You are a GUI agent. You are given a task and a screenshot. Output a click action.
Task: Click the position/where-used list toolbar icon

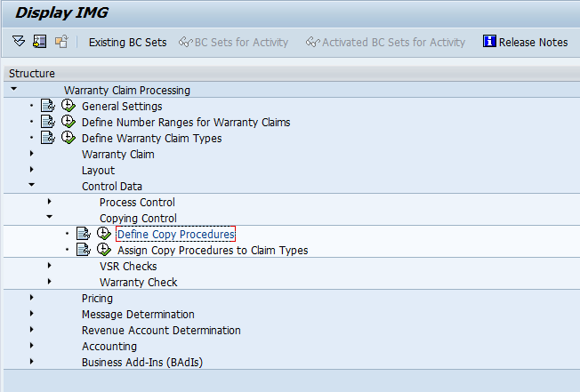40,42
